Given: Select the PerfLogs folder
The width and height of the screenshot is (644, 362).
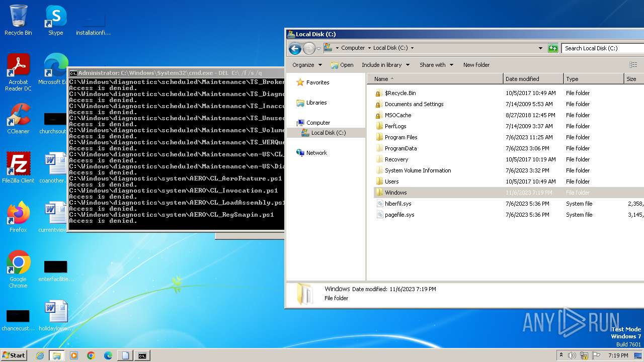Looking at the screenshot, I should [x=390, y=126].
